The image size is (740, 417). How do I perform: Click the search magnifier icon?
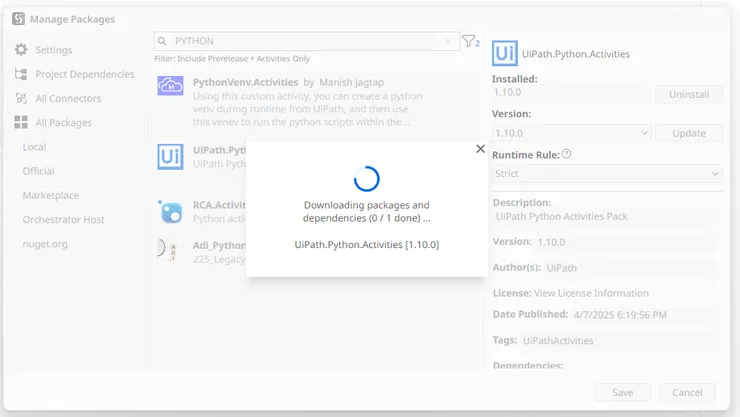[x=162, y=41]
